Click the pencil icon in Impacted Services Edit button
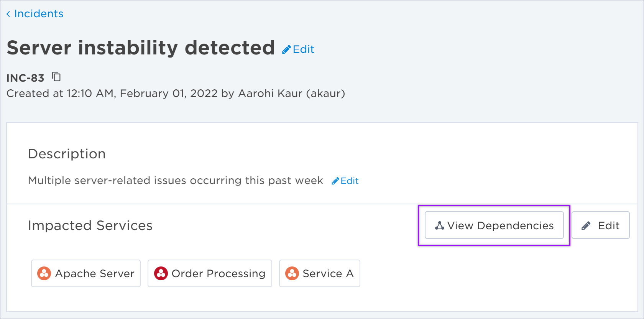Image resolution: width=644 pixels, height=319 pixels. pyautogui.click(x=586, y=226)
